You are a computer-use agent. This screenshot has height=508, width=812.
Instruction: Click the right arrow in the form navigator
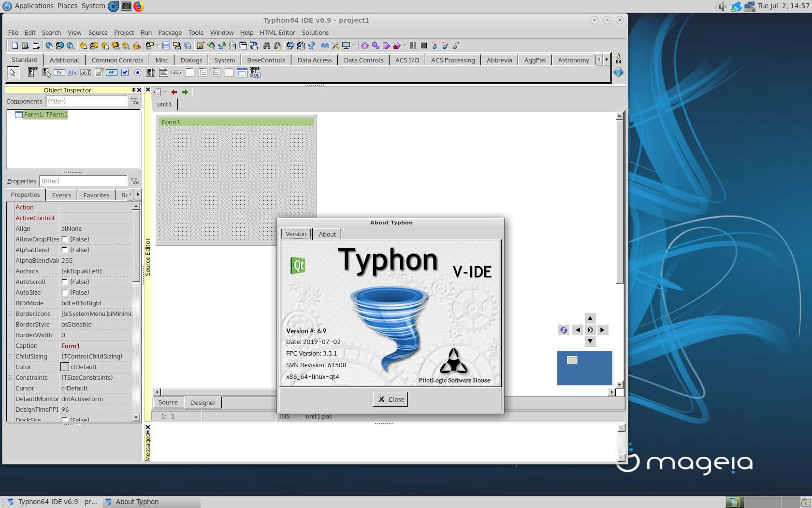[x=602, y=330]
